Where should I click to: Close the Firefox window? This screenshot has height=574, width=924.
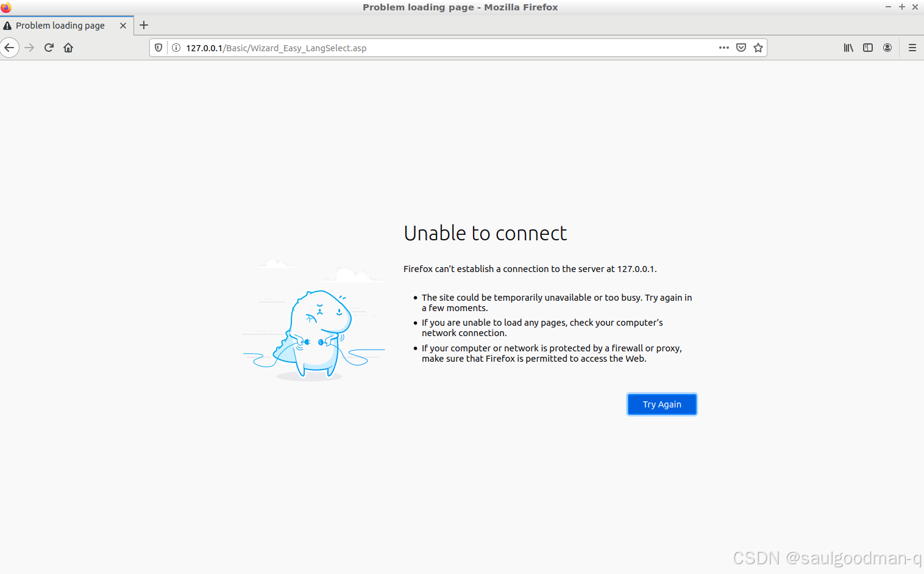(x=915, y=7)
